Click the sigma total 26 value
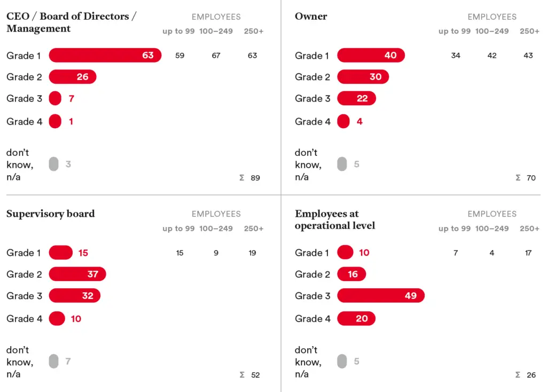Viewport: 547px width, 392px height. (531, 375)
